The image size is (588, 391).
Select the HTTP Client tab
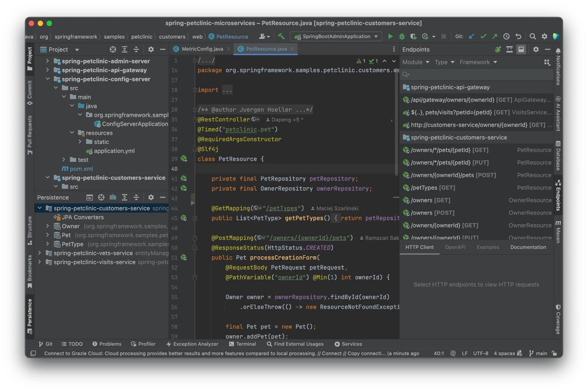419,247
